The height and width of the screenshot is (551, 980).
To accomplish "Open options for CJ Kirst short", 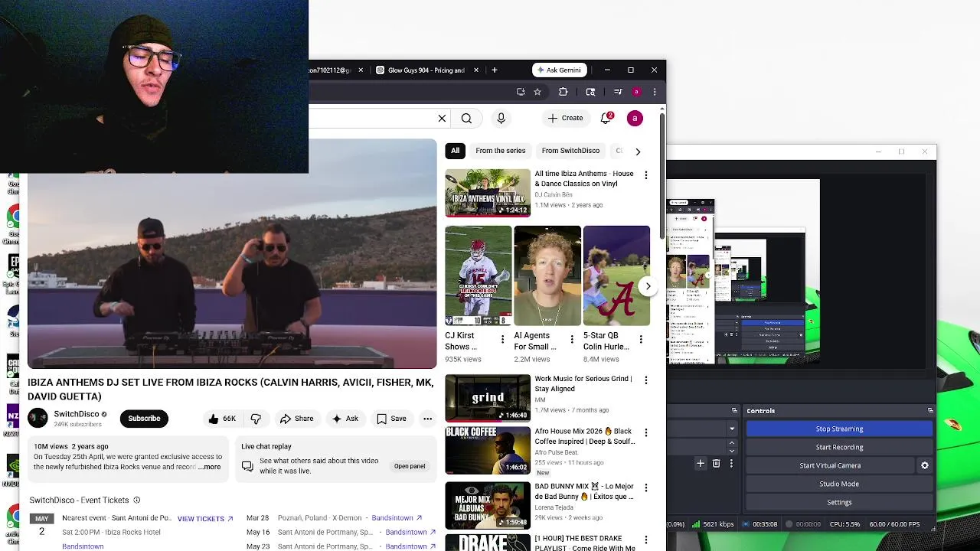I will pos(502,339).
